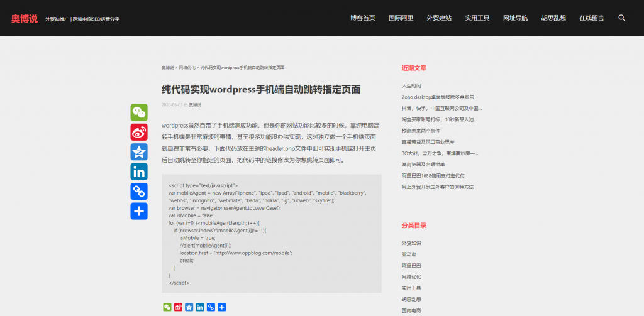Screen dimensions: 644x316
Task: Go to 博客首页 in the top navigation
Action: click(363, 18)
